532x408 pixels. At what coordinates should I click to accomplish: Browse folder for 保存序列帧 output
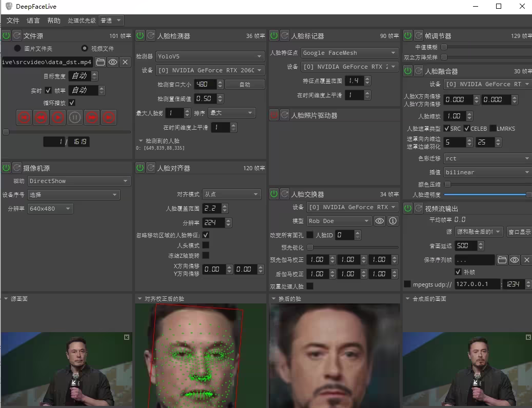tap(502, 260)
